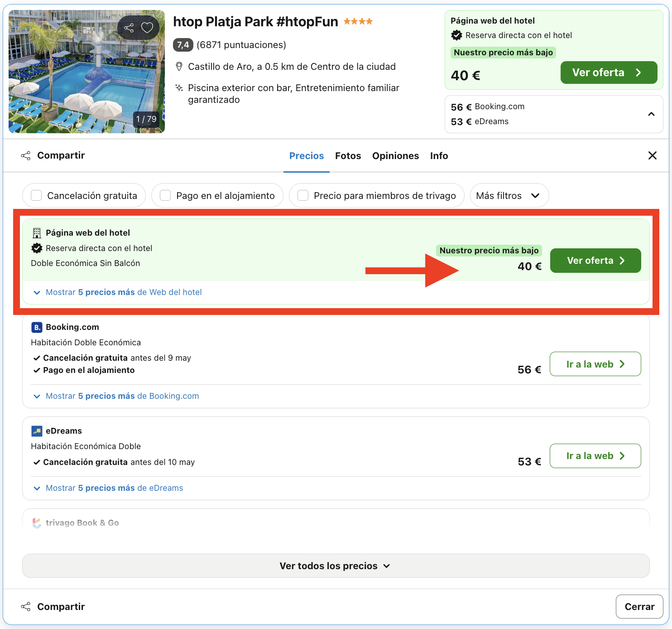Click the Booking.com logo icon
This screenshot has height=629, width=672.
(37, 327)
